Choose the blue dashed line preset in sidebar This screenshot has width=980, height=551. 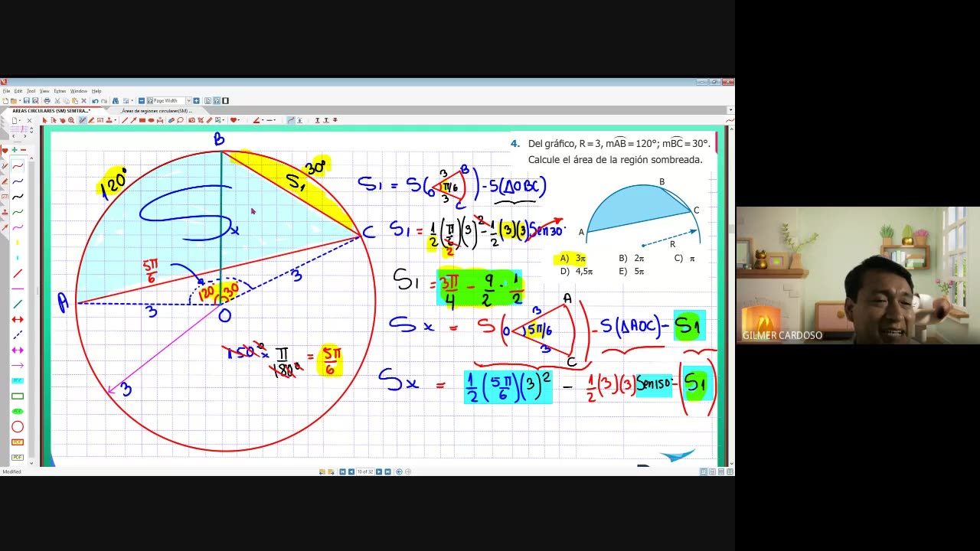click(18, 334)
